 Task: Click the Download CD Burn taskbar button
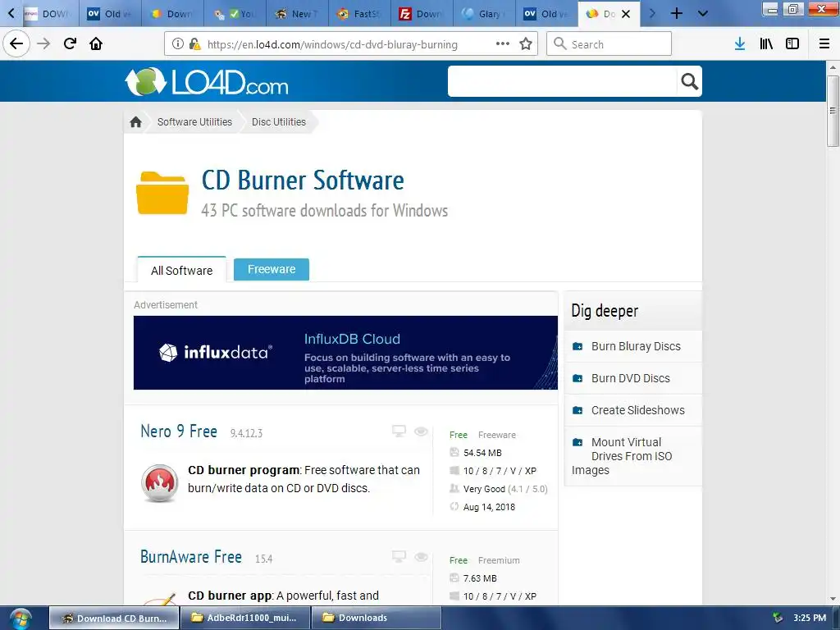point(114,618)
